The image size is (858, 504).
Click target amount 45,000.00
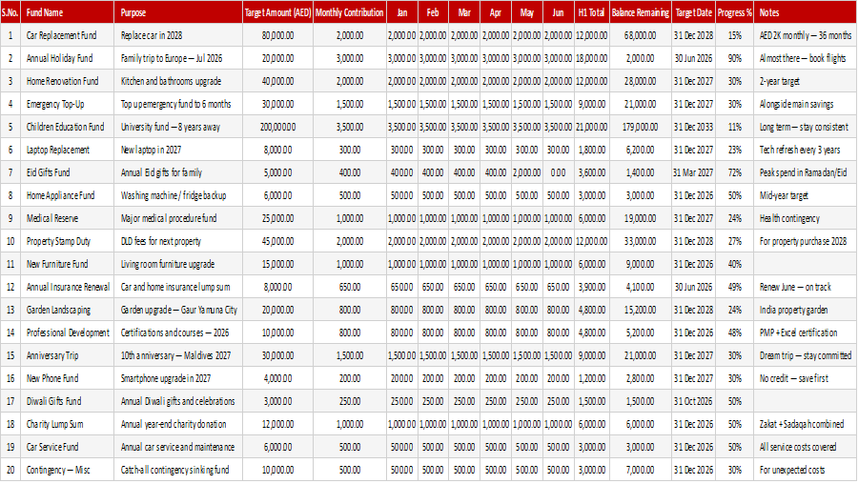(x=277, y=242)
